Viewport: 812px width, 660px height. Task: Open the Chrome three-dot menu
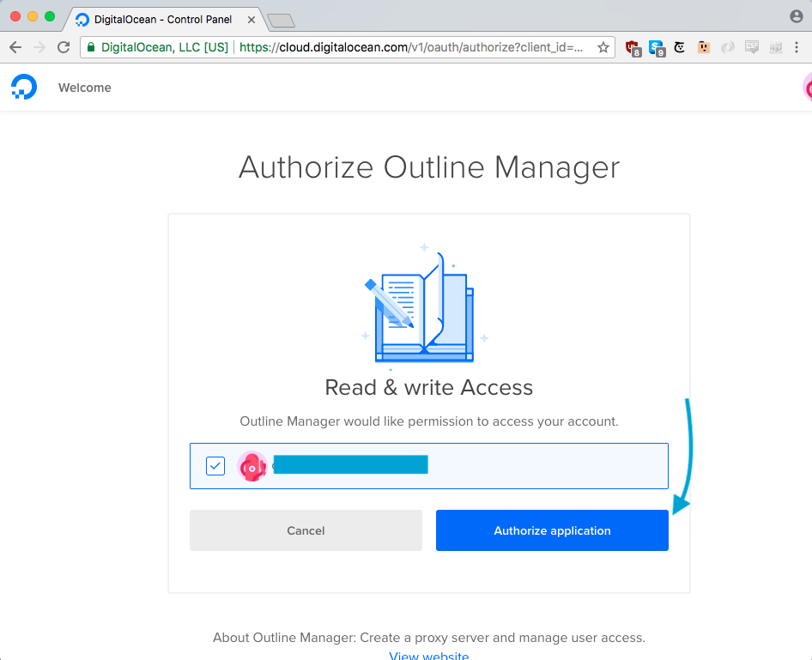797,48
